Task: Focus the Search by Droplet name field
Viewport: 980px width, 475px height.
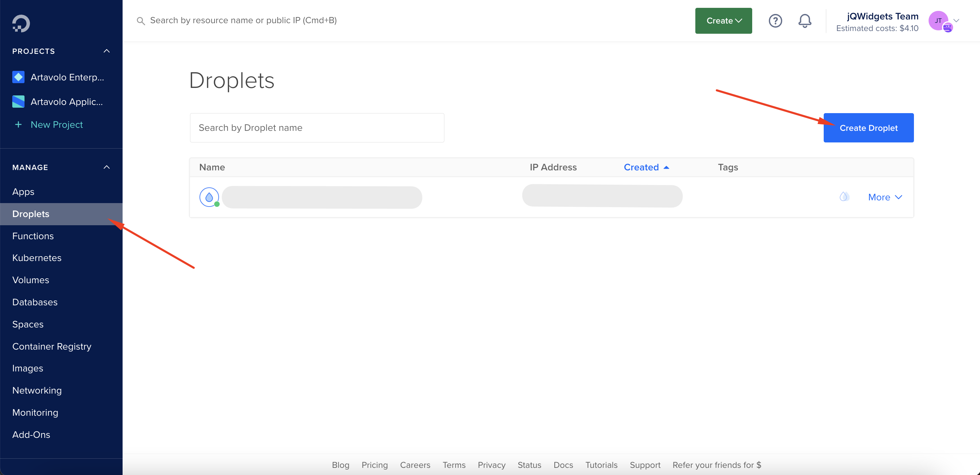Action: (317, 128)
